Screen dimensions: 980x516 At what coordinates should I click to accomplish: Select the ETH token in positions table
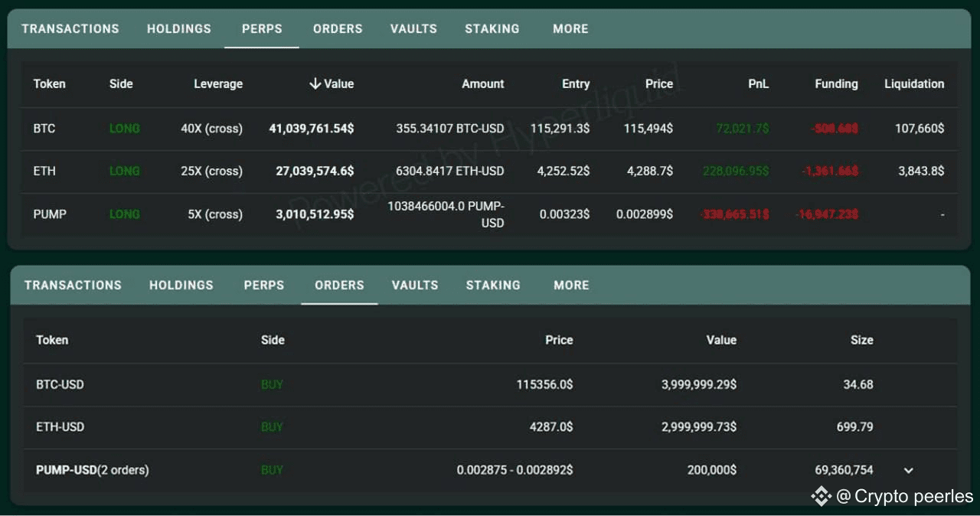[x=44, y=171]
